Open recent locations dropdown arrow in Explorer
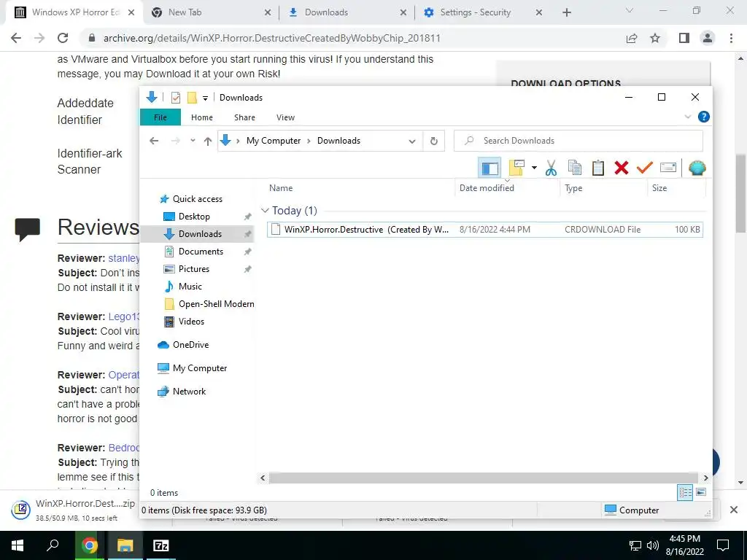 [193, 141]
